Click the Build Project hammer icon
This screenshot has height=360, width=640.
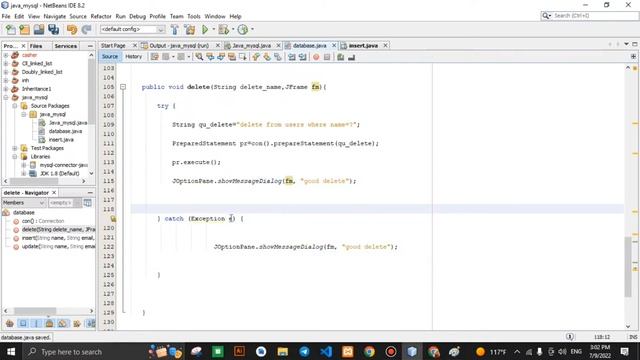(175, 29)
